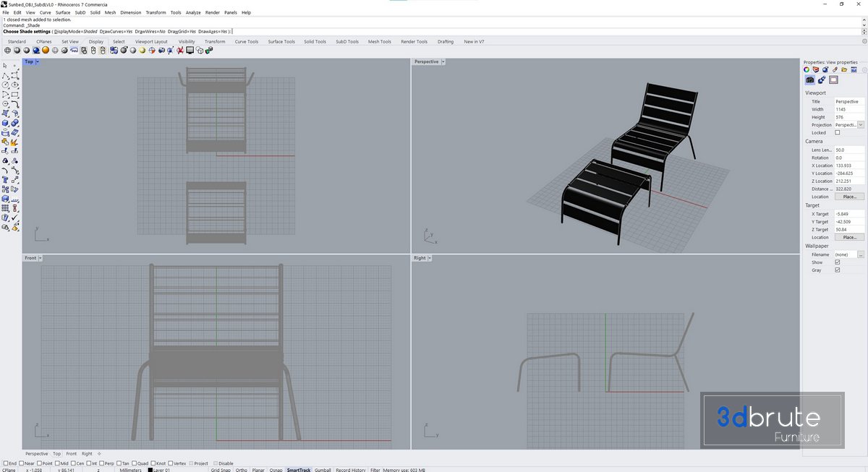Toggle the Locked viewport checkbox

(x=838, y=133)
